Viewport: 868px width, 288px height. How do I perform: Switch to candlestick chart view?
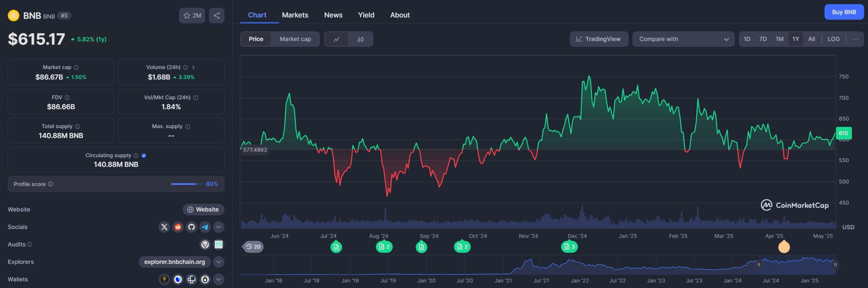pos(360,39)
